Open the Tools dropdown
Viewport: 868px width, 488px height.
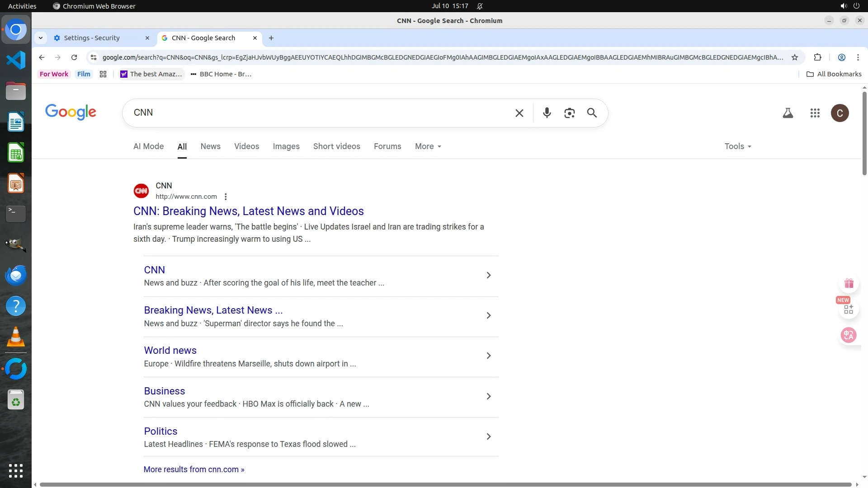point(737,146)
